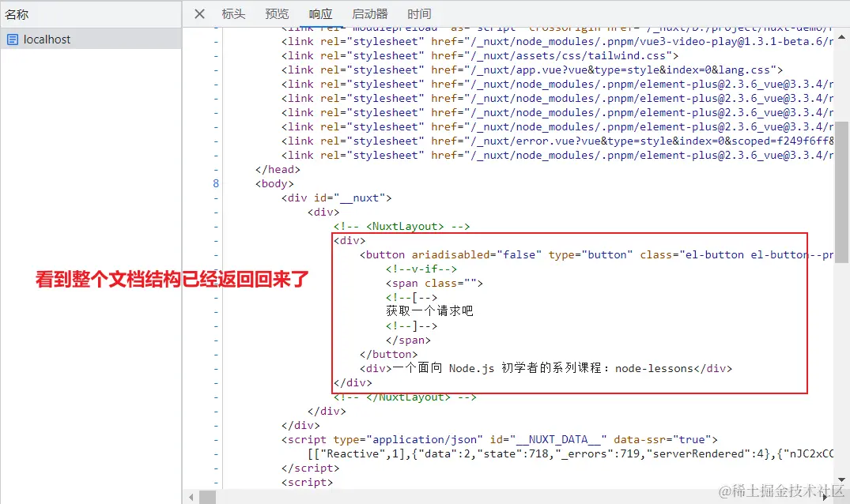This screenshot has width=850, height=504.
Task: Click the div id="__nuxt" line
Action: pos(336,197)
